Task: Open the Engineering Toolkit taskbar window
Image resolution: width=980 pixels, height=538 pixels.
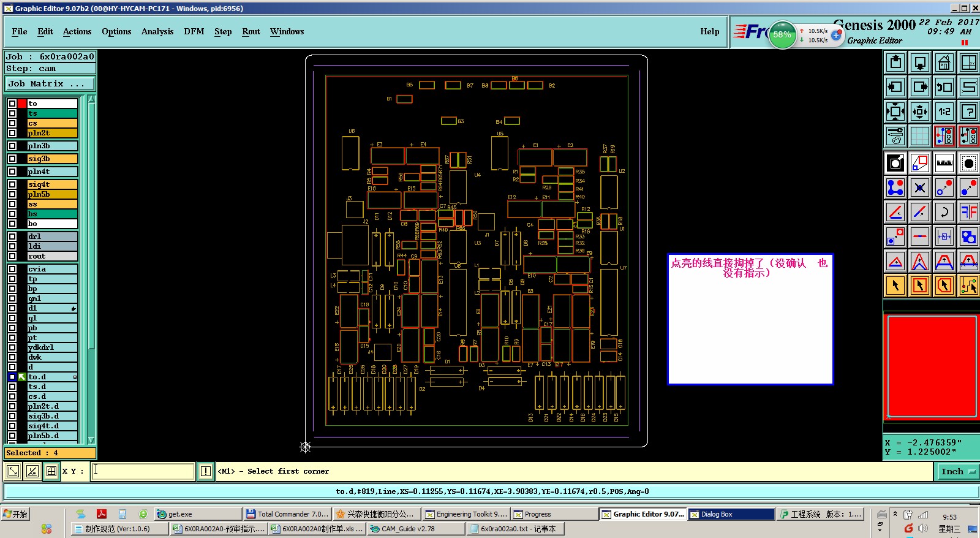Action: tap(467, 514)
